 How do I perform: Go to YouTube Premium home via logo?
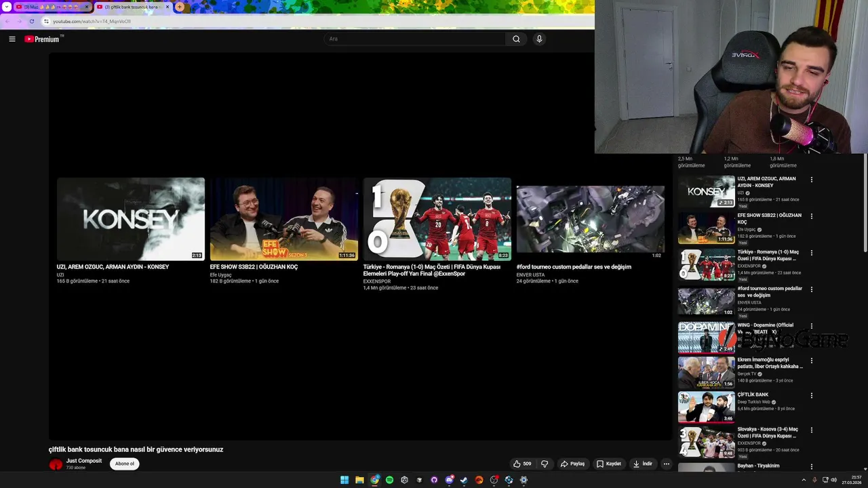pos(43,39)
